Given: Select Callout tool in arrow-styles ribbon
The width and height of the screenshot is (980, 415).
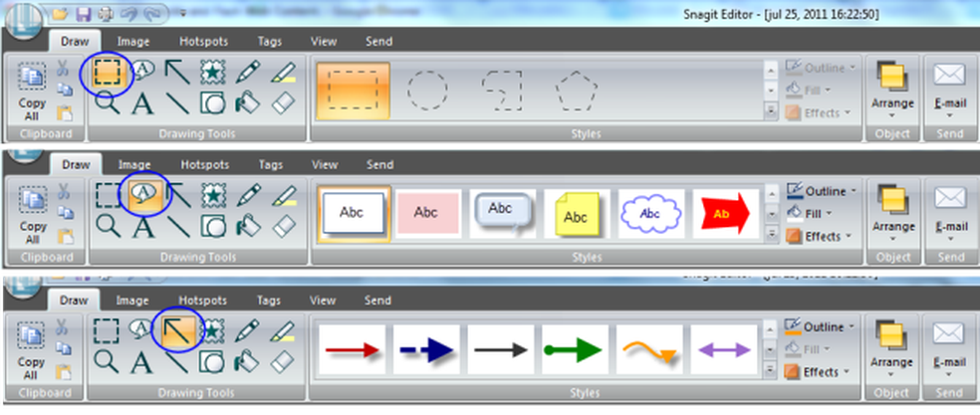Looking at the screenshot, I should 141,329.
